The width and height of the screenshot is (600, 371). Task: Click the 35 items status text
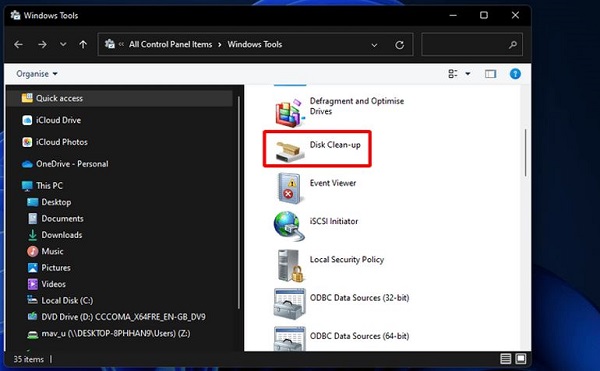[x=29, y=360]
